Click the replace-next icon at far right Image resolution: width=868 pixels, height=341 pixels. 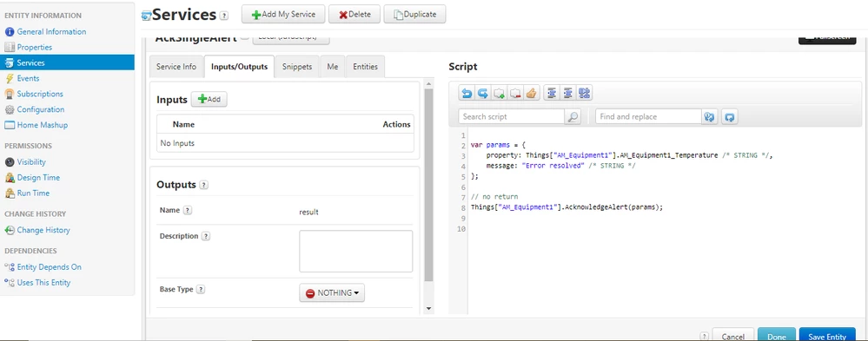[730, 116]
